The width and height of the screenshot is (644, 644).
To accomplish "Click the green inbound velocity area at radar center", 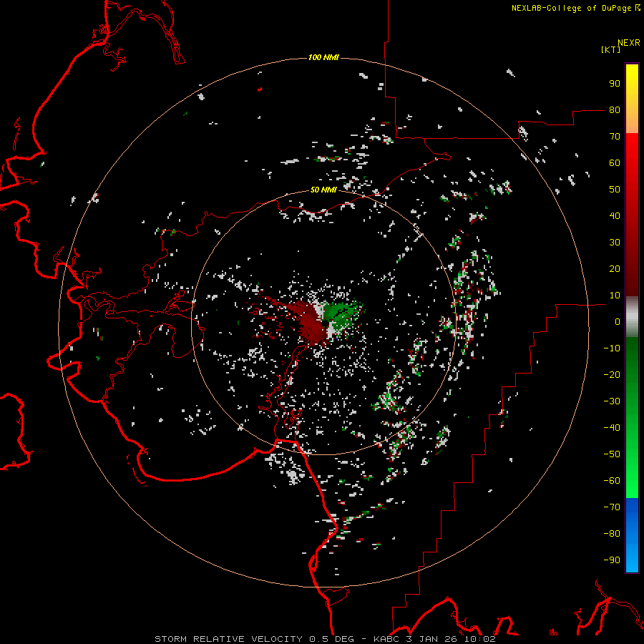I will pyautogui.click(x=340, y=316).
